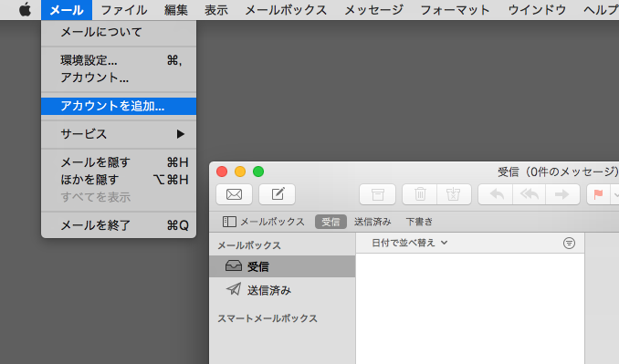
Task: Select the 下書き favorites bar tab
Action: click(419, 222)
